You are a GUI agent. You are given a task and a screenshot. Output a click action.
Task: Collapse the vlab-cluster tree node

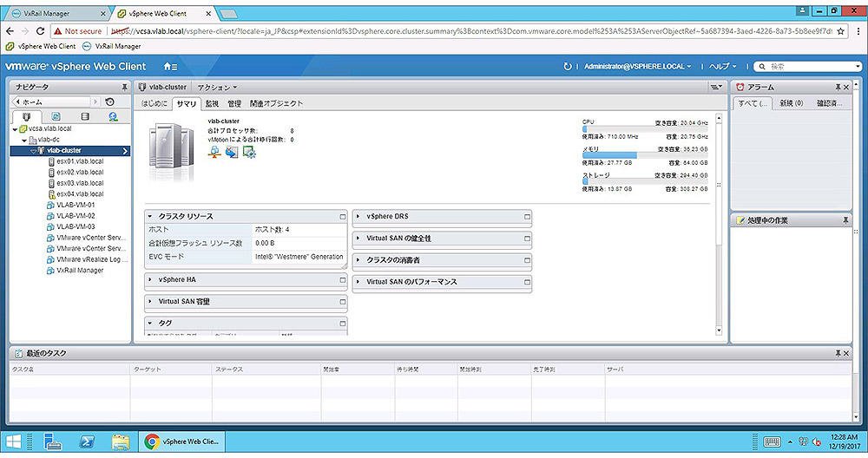(x=33, y=150)
